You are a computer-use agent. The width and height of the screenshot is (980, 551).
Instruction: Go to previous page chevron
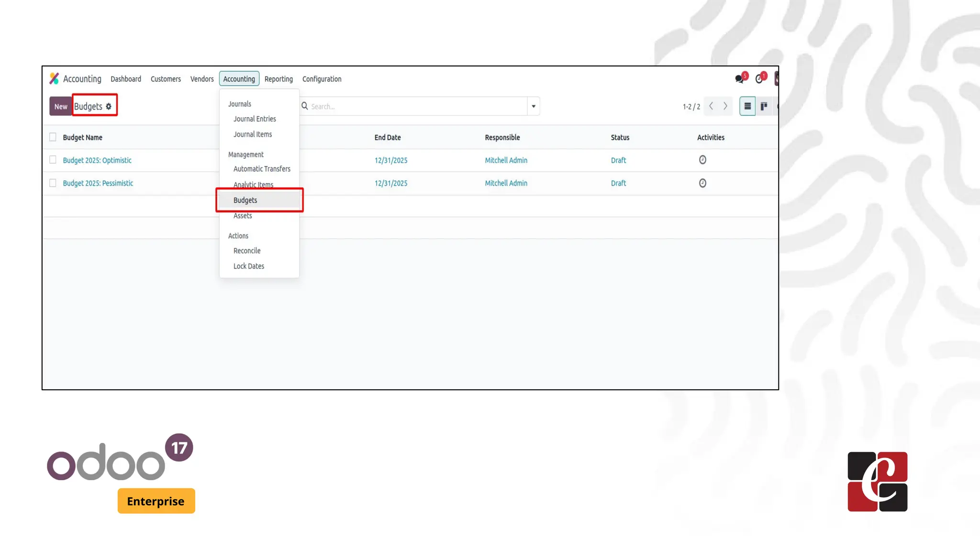point(711,106)
